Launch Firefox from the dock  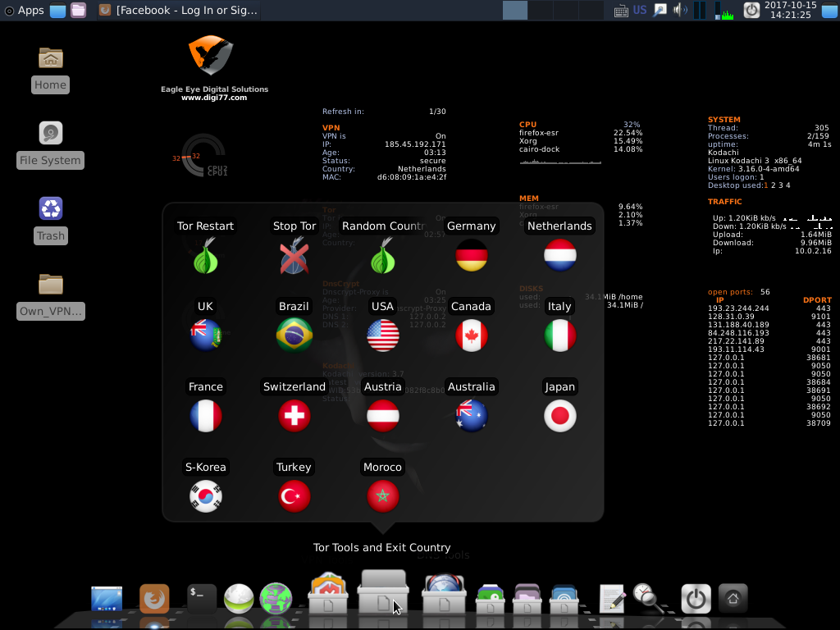pyautogui.click(x=154, y=598)
